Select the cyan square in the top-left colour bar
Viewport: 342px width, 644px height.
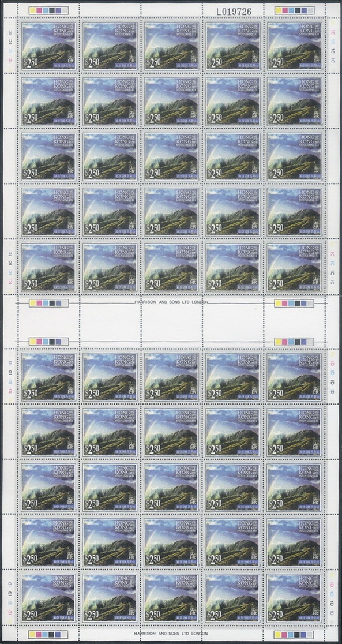click(x=45, y=10)
